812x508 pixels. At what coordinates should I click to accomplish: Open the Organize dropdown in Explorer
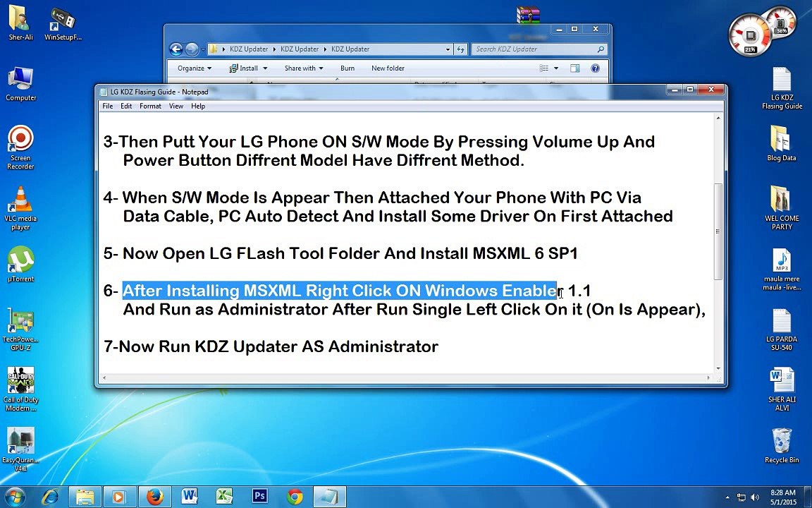195,68
